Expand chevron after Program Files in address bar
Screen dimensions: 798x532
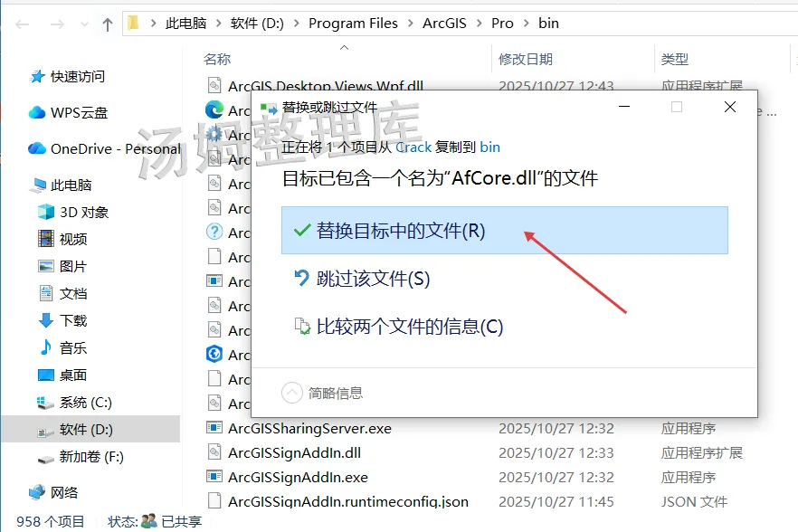(411, 24)
